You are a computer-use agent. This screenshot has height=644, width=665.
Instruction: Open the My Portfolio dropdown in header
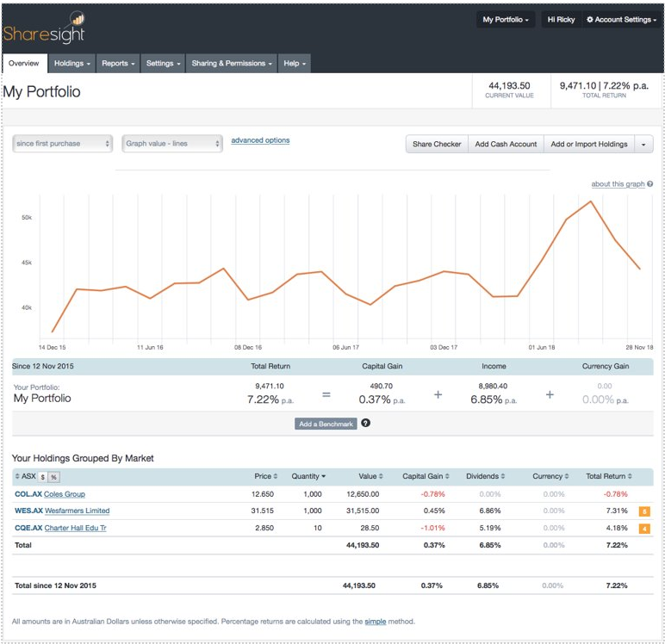(x=506, y=20)
